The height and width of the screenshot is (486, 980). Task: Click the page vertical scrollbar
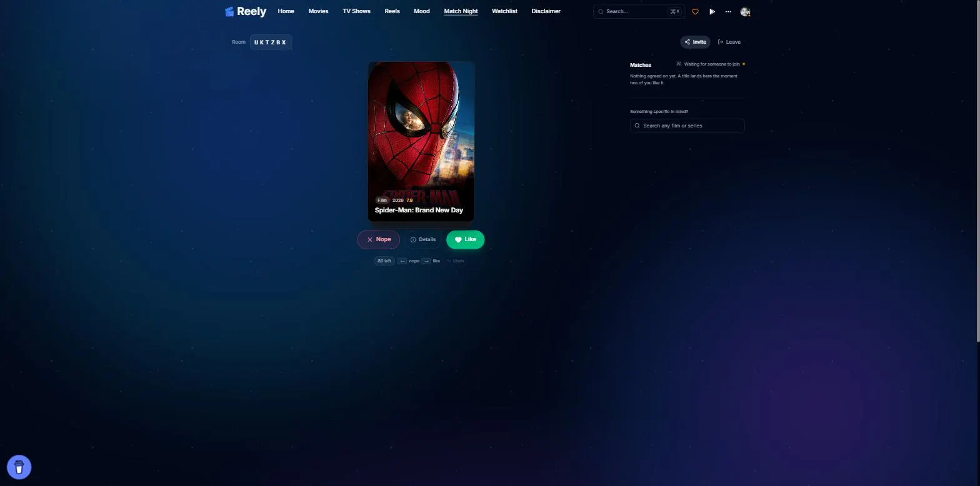[977, 171]
